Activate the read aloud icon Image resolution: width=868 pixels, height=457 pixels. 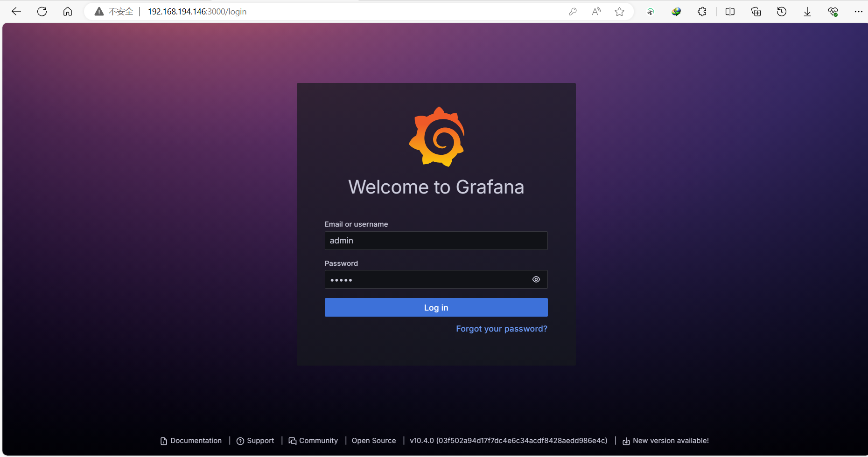click(596, 12)
